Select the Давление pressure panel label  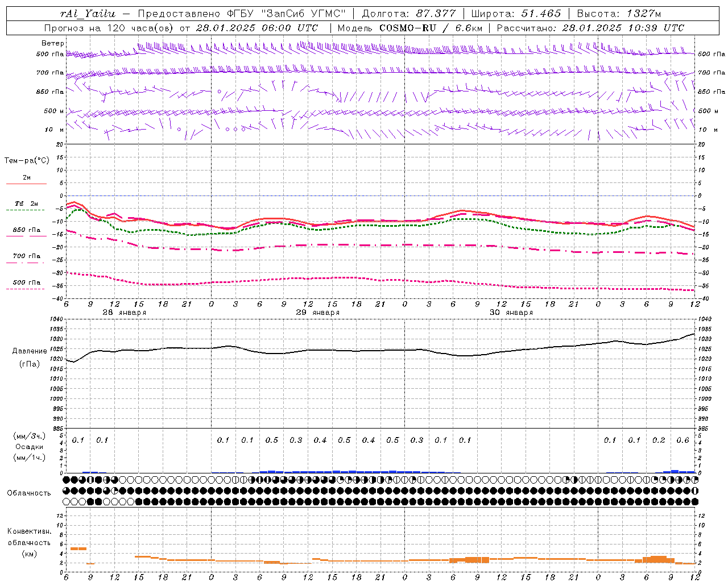[30, 351]
